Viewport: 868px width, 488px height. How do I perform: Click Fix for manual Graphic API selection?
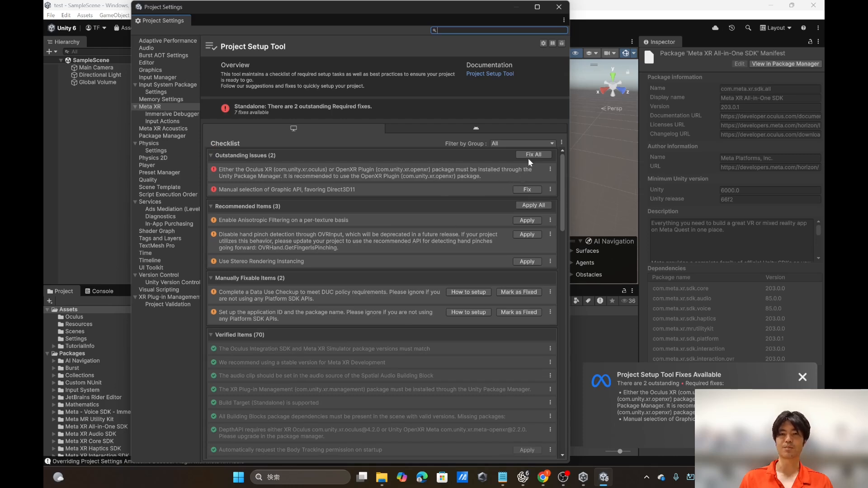[x=527, y=189]
